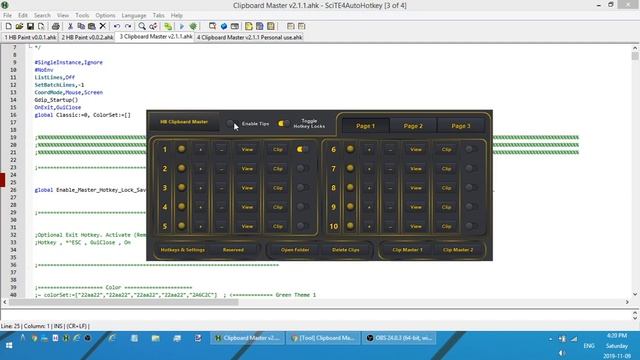
Task: Click gold round button in row 3
Action: point(182,187)
